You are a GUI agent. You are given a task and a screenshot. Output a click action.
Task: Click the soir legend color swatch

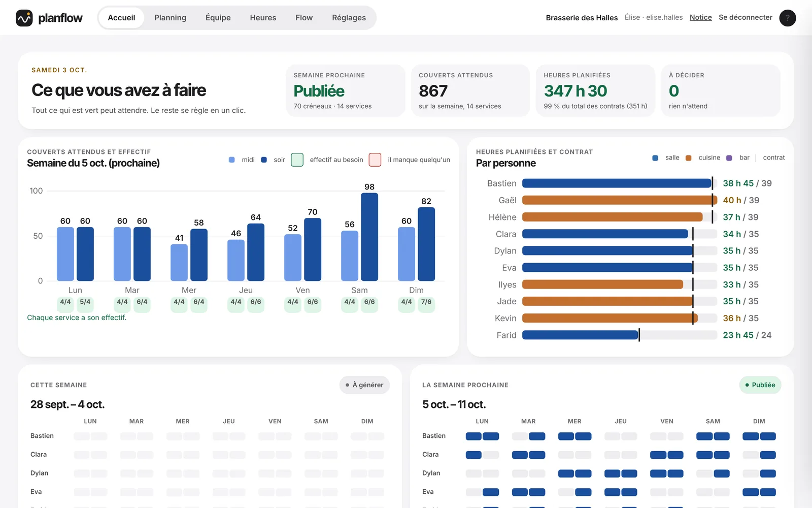(264, 160)
